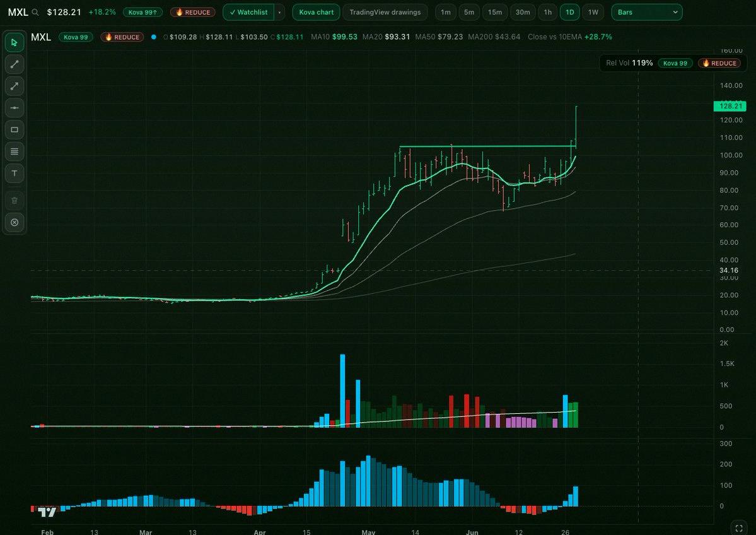Select the text annotation tool
The width and height of the screenshot is (756, 535).
pyautogui.click(x=15, y=173)
